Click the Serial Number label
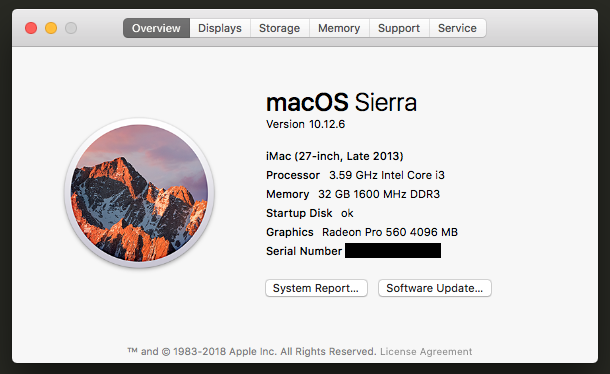Image resolution: width=610 pixels, height=374 pixels. pyautogui.click(x=304, y=251)
